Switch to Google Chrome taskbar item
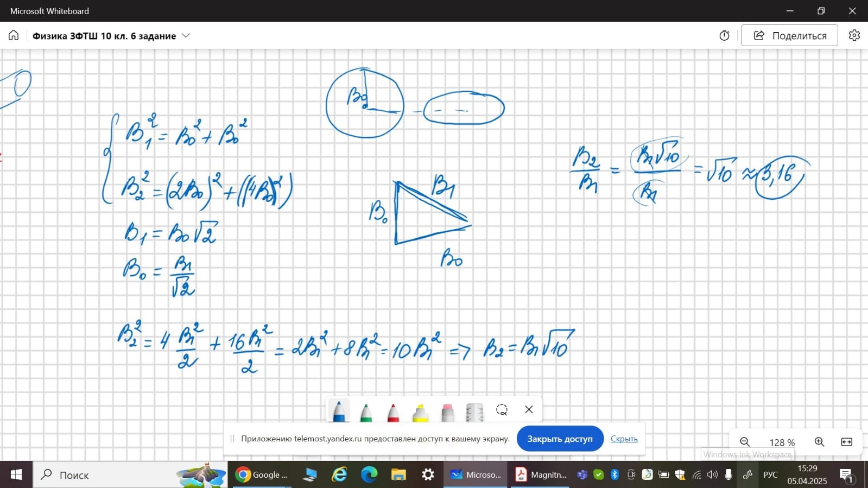Viewport: 868px width, 488px height. click(x=262, y=474)
